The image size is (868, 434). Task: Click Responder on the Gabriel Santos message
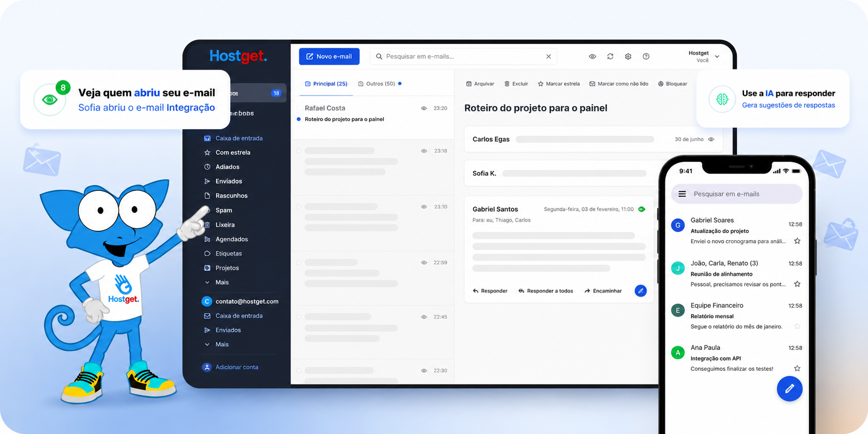click(490, 291)
